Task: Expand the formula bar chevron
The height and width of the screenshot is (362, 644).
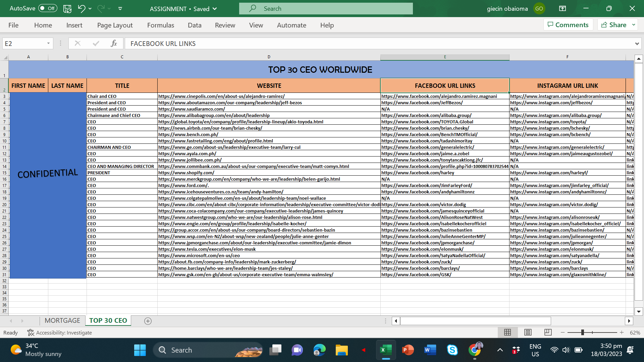Action: [637, 44]
